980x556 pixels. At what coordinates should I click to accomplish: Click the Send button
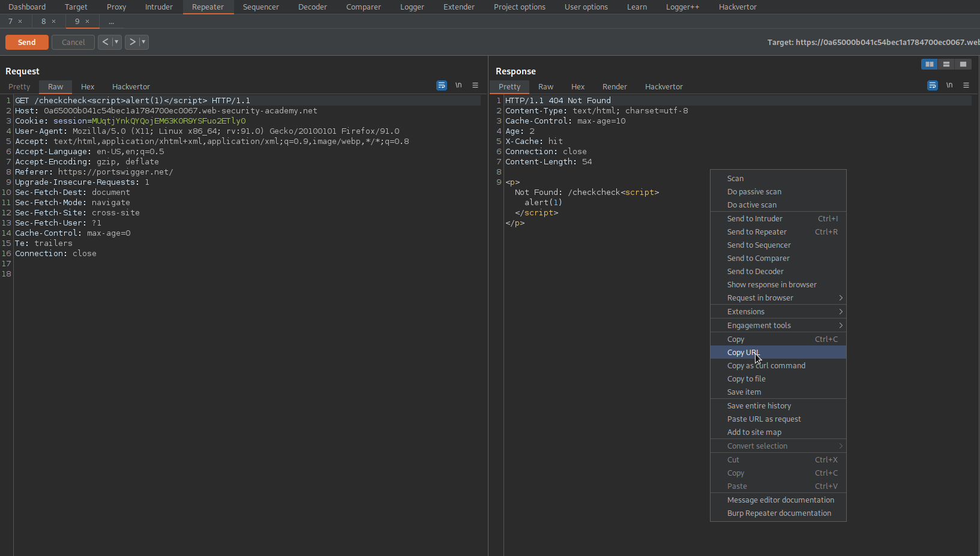[27, 42]
